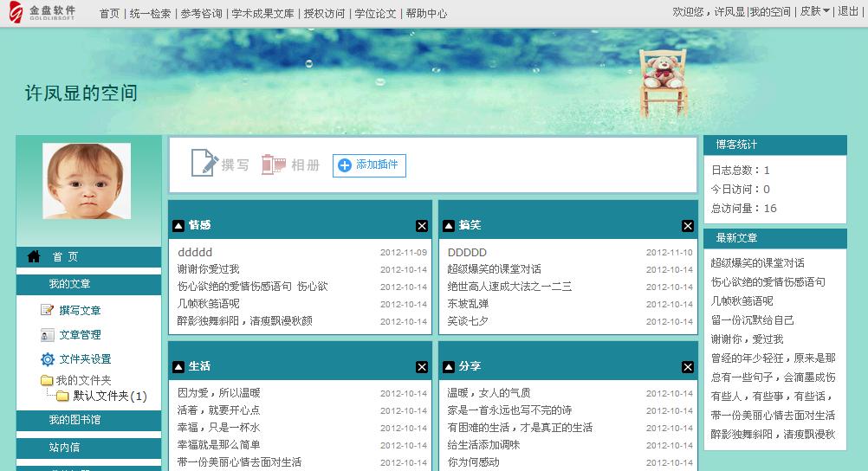Open 授权访问 in the top navigation
868x471 pixels.
tap(324, 13)
